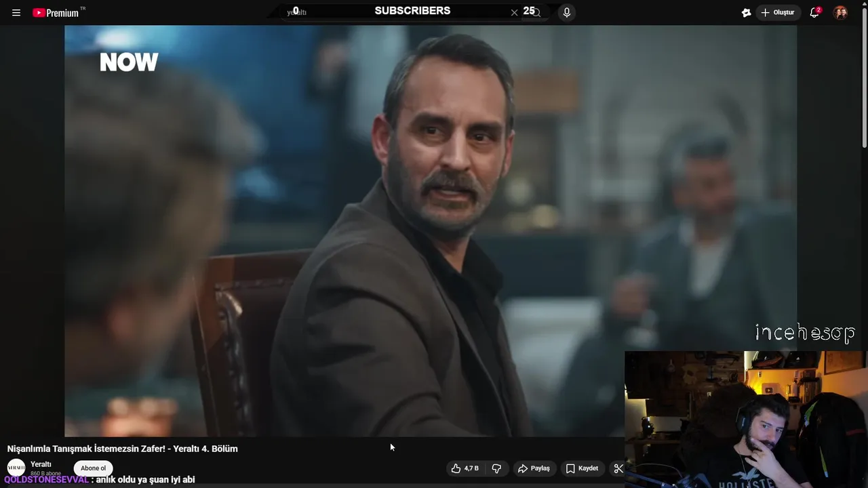This screenshot has height=488, width=868.
Task: Focus the search input field
Action: pyautogui.click(x=400, y=12)
